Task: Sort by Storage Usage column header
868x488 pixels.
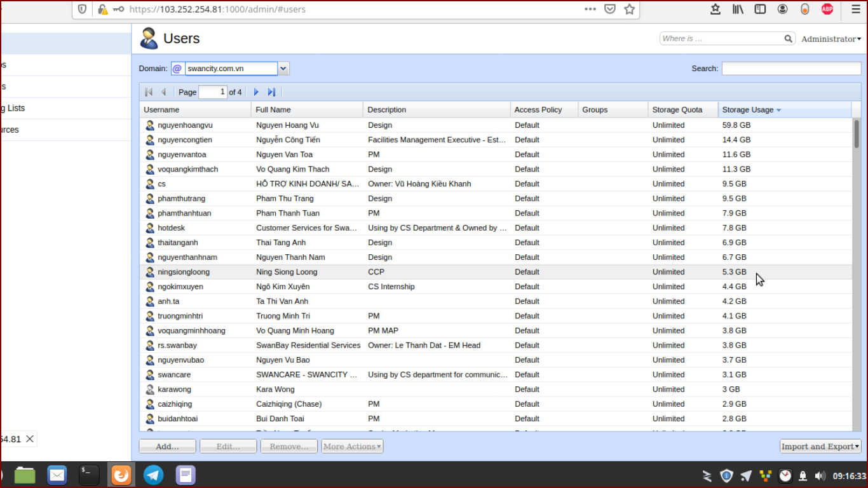Action: pos(785,110)
